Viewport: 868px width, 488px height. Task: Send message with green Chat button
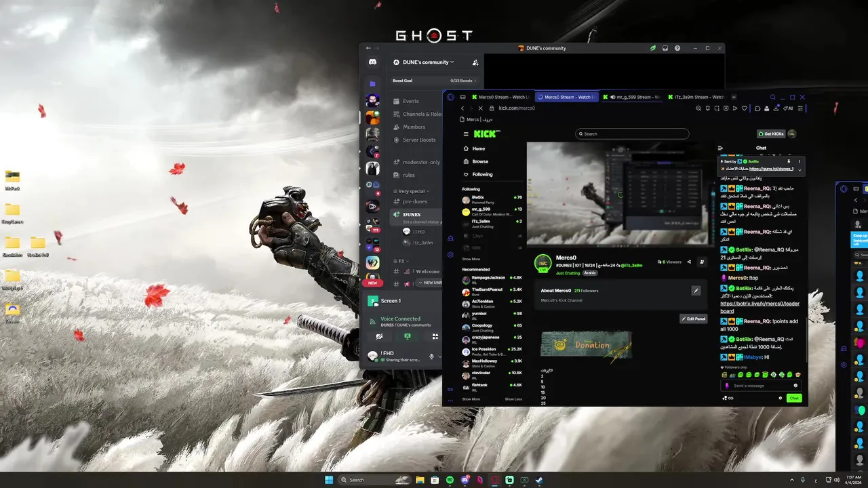[x=794, y=398]
